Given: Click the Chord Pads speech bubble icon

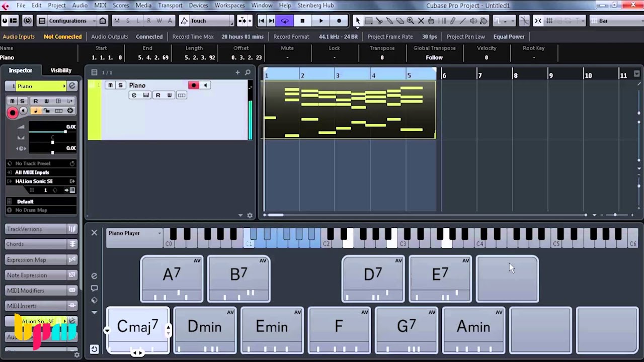Looking at the screenshot, I should click(x=94, y=288).
